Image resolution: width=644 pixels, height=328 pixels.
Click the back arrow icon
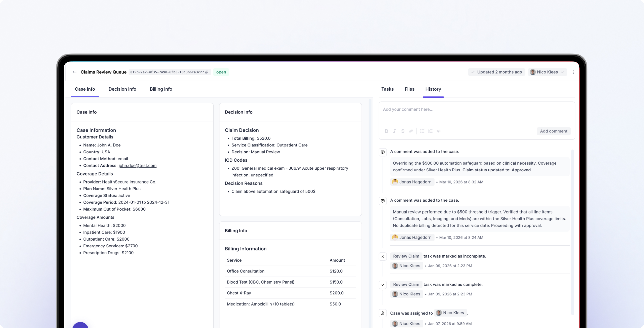point(74,72)
